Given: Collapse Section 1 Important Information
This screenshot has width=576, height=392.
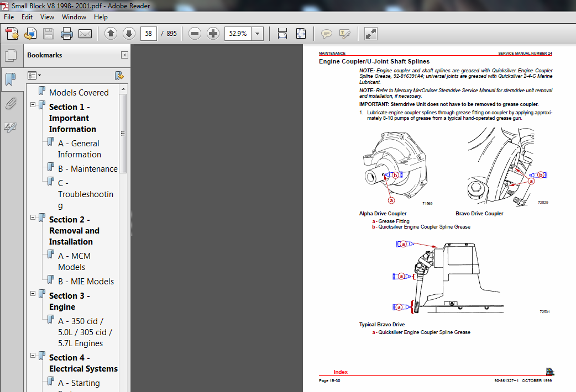Looking at the screenshot, I should 33,105.
